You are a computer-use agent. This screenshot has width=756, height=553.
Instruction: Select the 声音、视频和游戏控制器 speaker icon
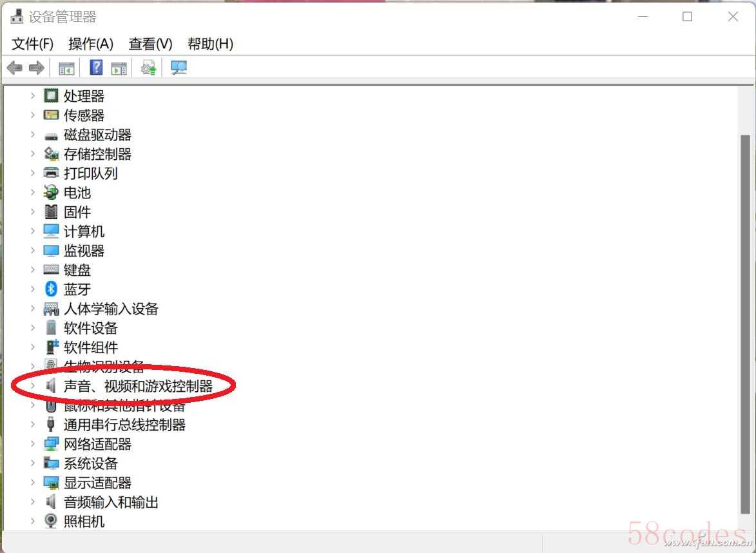[51, 385]
